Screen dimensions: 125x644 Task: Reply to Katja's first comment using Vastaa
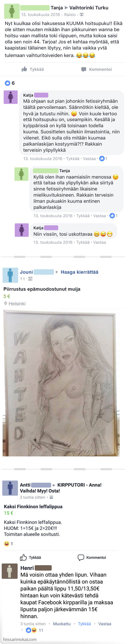click(89, 159)
